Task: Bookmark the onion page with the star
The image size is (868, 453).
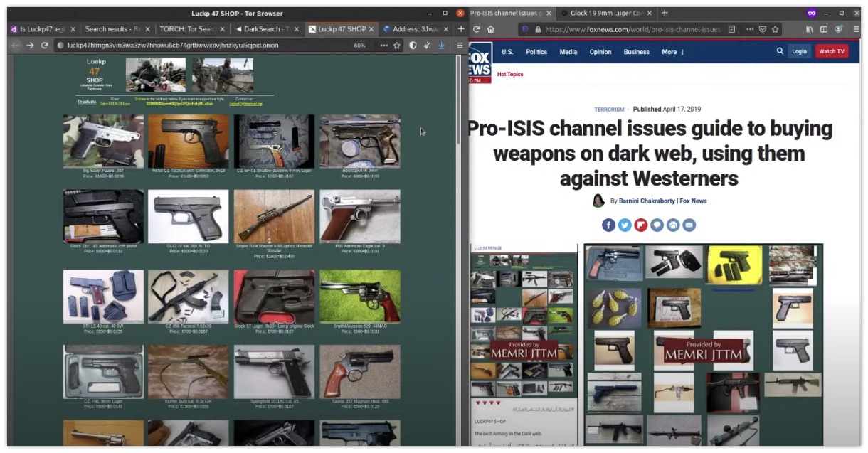Action: click(x=397, y=45)
